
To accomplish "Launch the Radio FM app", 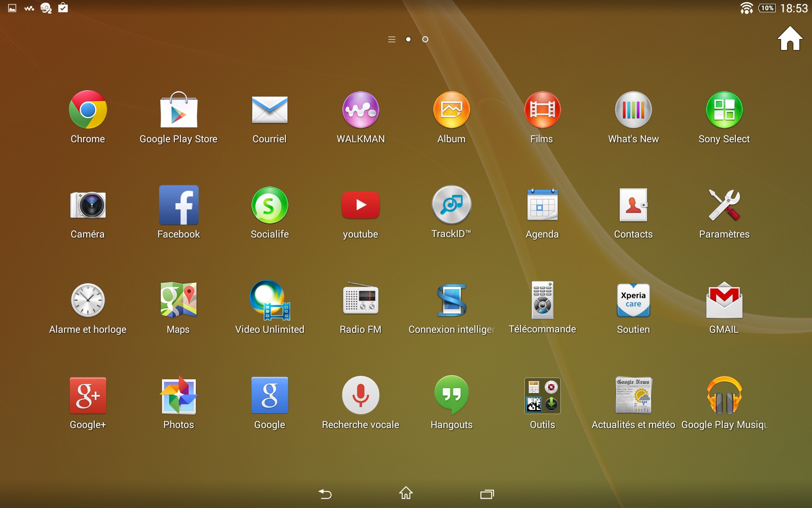I will [360, 301].
